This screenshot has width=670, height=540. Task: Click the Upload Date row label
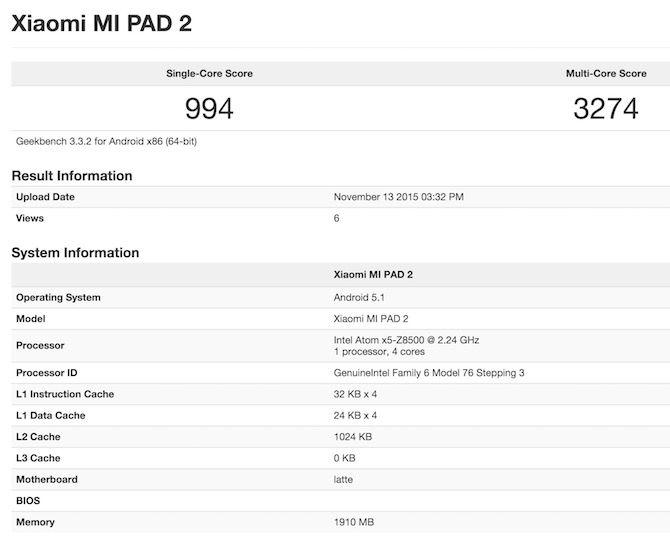click(x=46, y=197)
